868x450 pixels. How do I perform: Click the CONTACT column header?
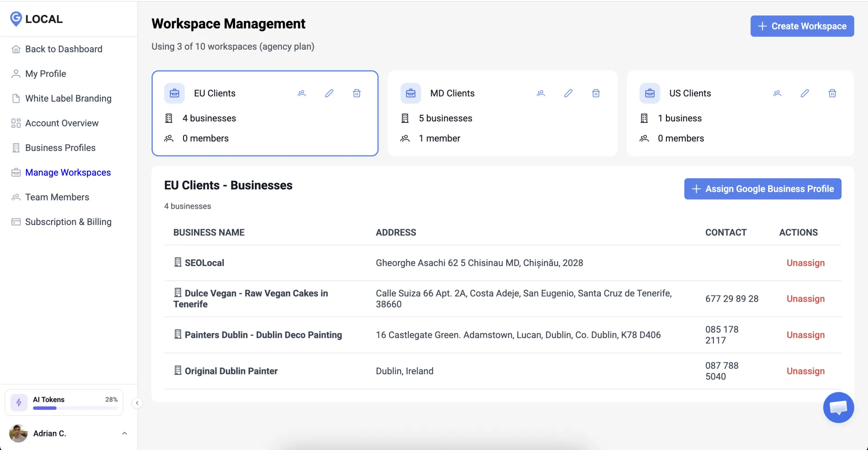coord(726,233)
